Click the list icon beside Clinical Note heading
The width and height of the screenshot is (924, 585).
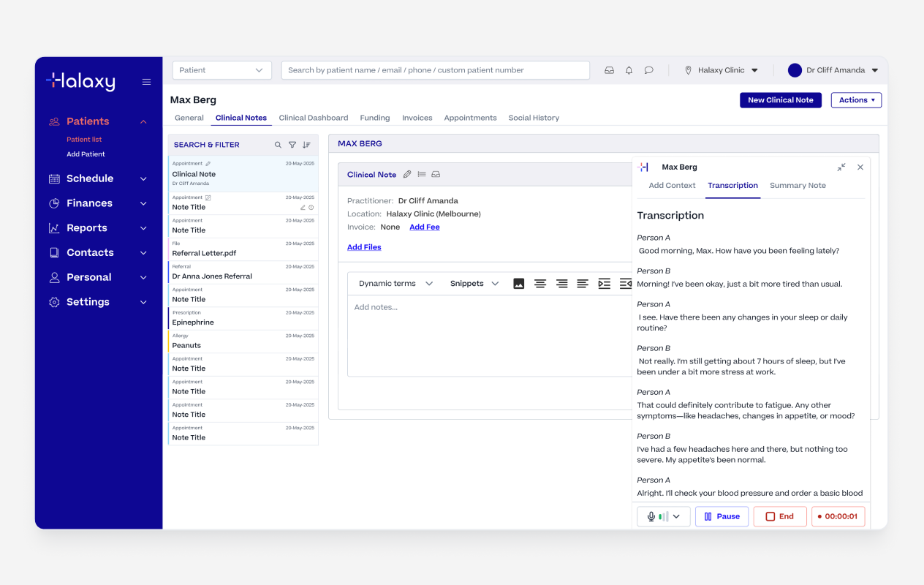(422, 175)
